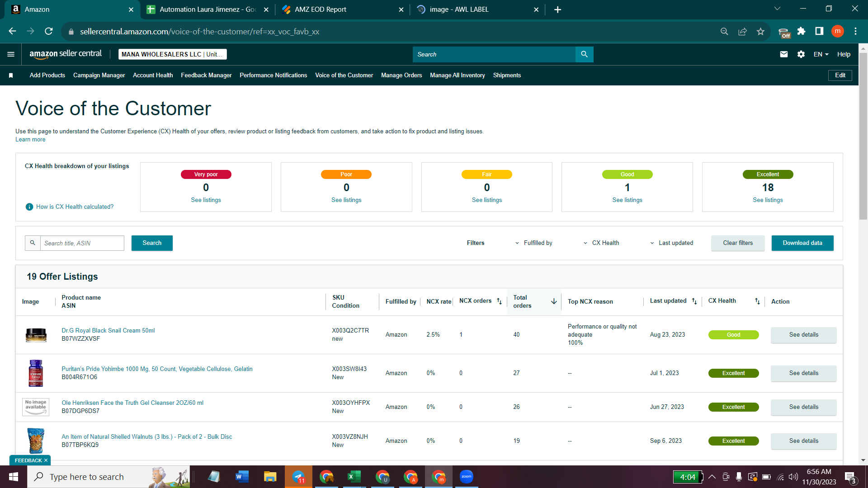
Task: Open the MANA WHOLESALERS LLC account switcher
Action: pyautogui.click(x=172, y=54)
